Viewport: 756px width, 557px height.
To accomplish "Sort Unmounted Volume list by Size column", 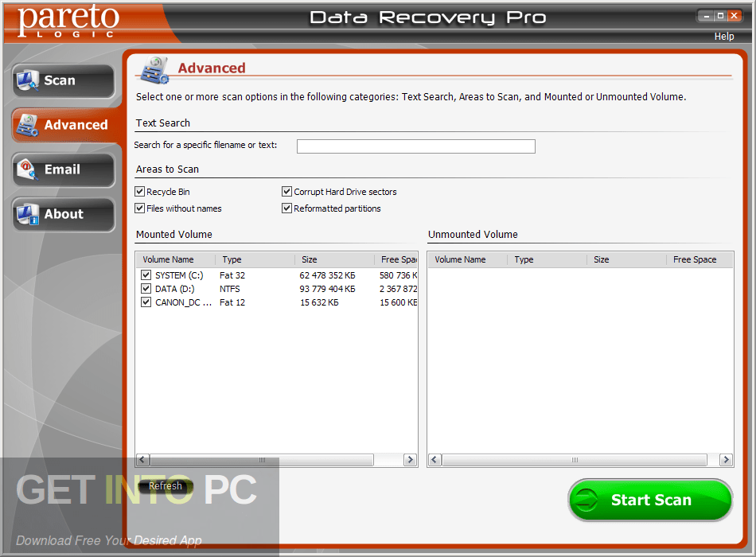I will [627, 259].
